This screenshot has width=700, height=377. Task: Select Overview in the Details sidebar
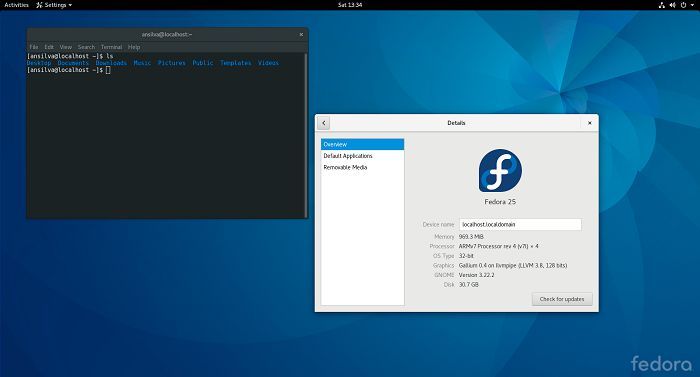pos(362,144)
